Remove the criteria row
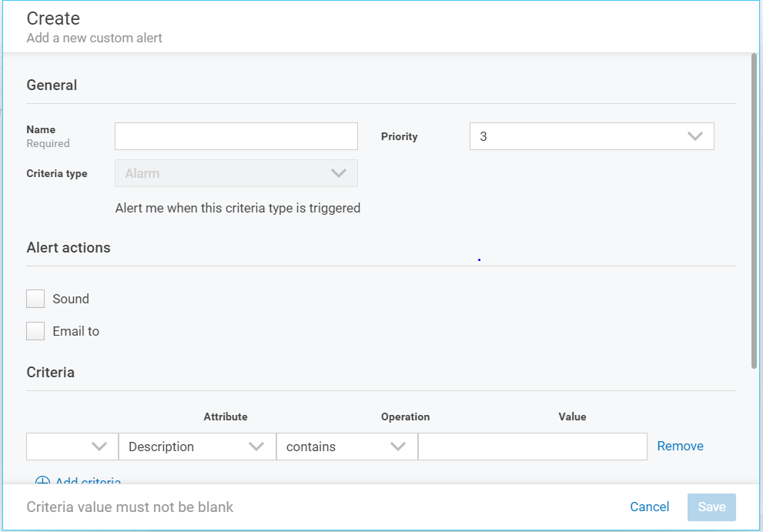The height and width of the screenshot is (532, 763). click(x=680, y=446)
